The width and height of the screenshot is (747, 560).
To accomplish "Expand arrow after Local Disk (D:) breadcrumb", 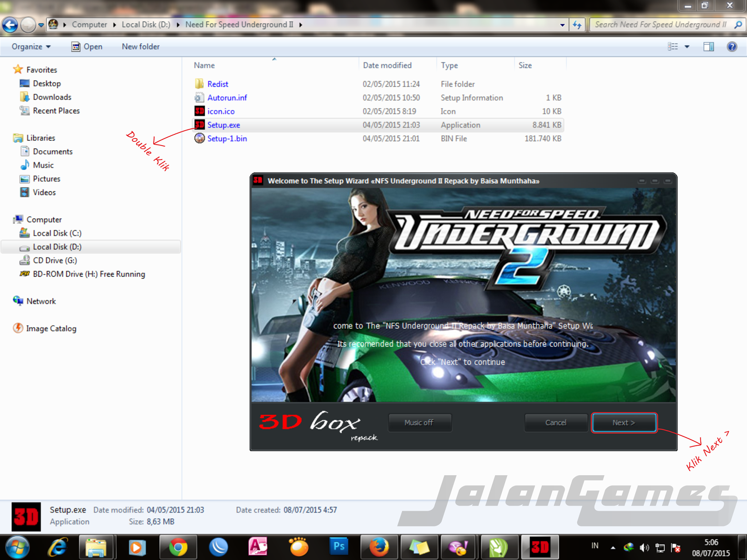I will (x=178, y=25).
